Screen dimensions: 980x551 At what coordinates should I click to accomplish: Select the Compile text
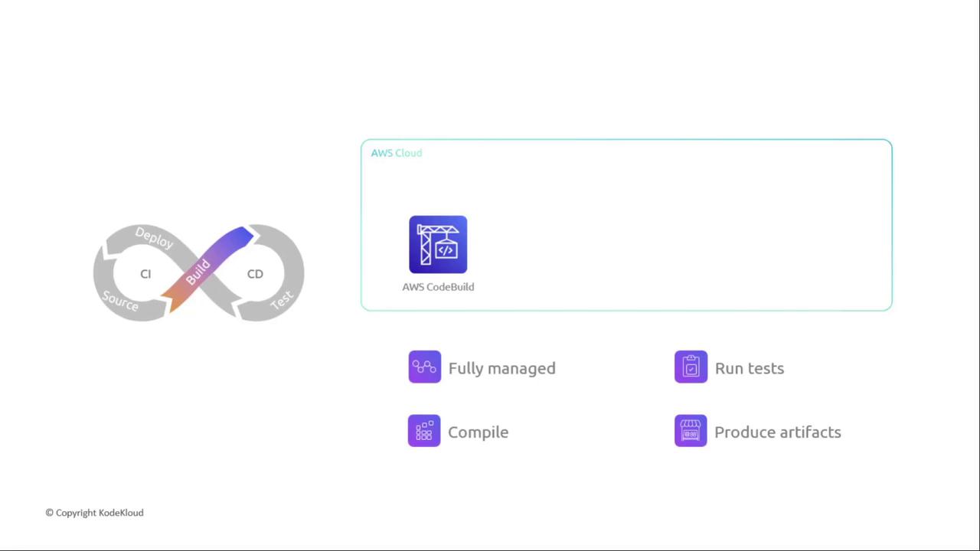pyautogui.click(x=479, y=432)
